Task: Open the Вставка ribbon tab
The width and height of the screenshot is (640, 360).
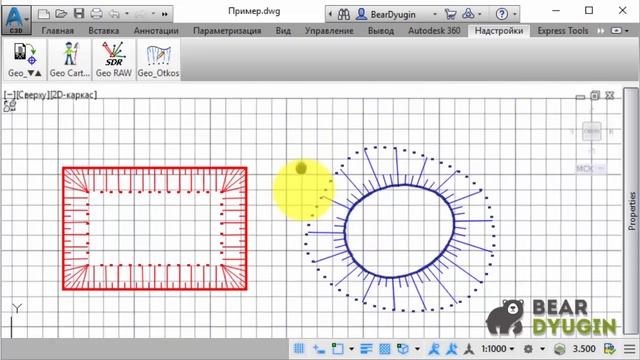Action: click(104, 31)
